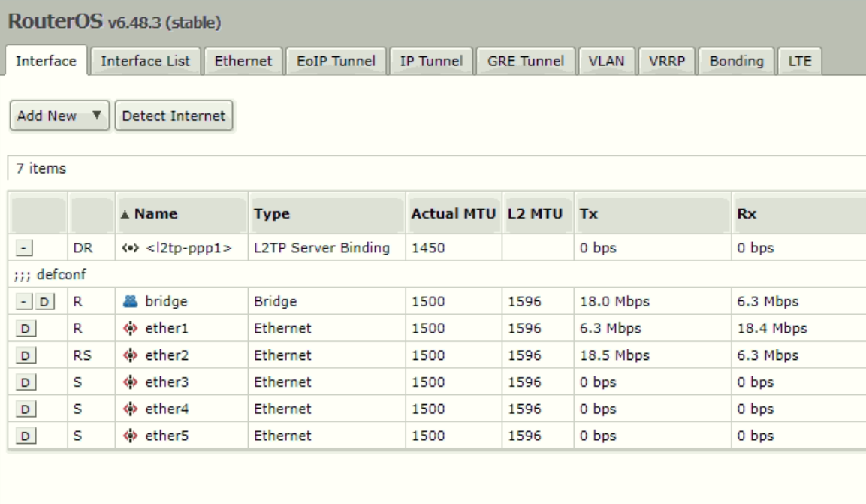Viewport: 866px width, 504px height.
Task: Open the <l2tp-ppp1> interface name
Action: click(189, 248)
